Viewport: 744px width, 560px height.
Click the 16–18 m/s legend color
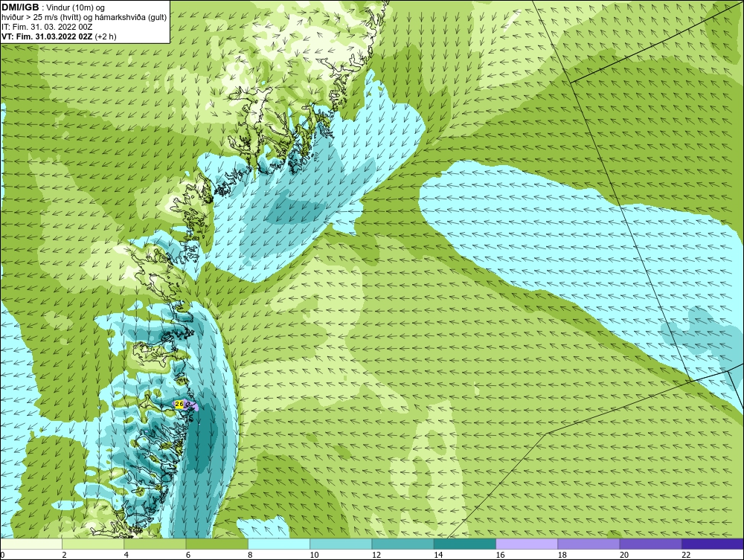click(527, 544)
